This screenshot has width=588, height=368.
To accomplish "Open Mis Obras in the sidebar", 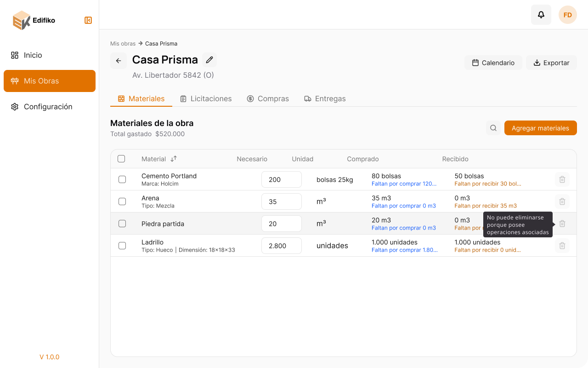I will (50, 81).
